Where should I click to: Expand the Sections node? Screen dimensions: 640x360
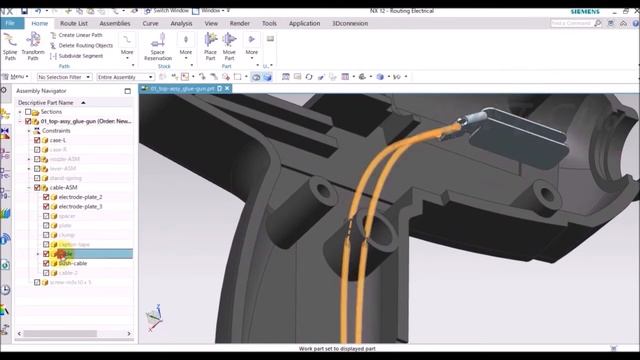tap(20, 112)
